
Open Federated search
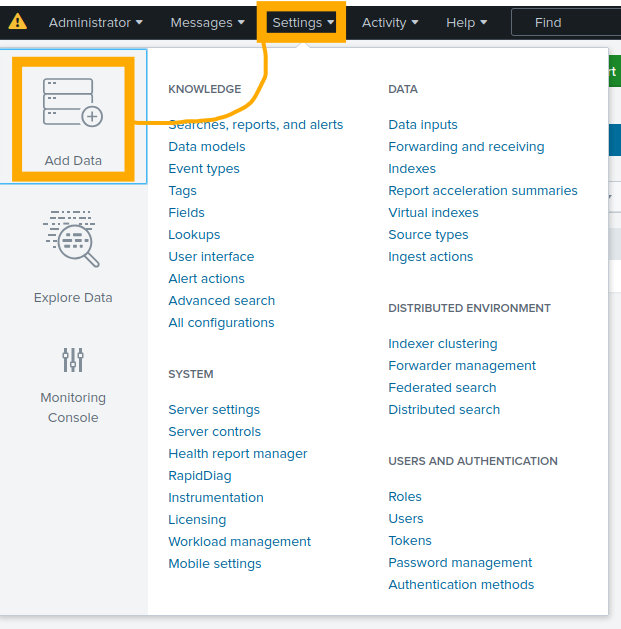pos(442,388)
